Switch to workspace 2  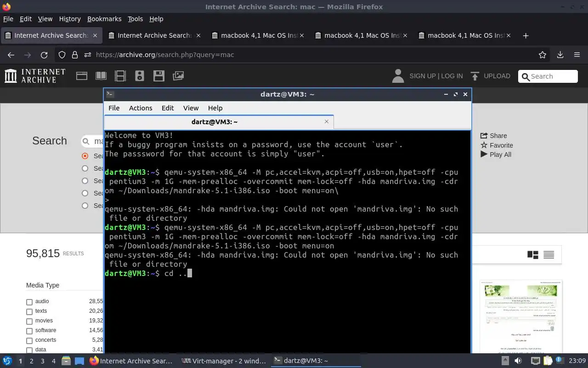coord(31,361)
